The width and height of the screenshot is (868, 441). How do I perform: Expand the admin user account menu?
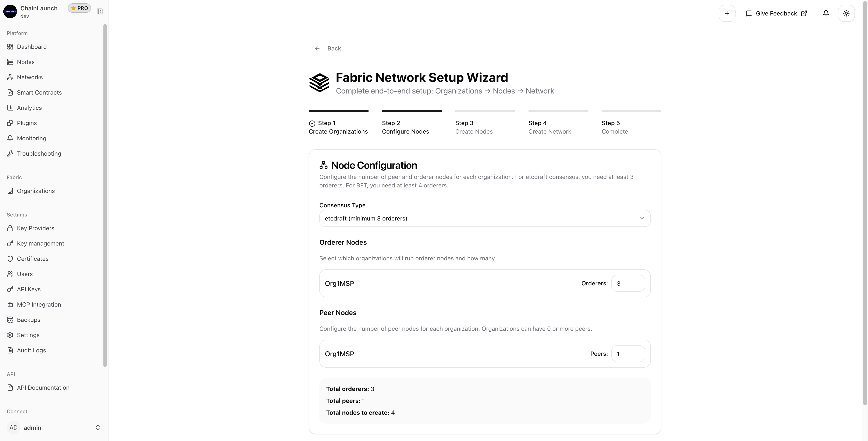(54, 427)
